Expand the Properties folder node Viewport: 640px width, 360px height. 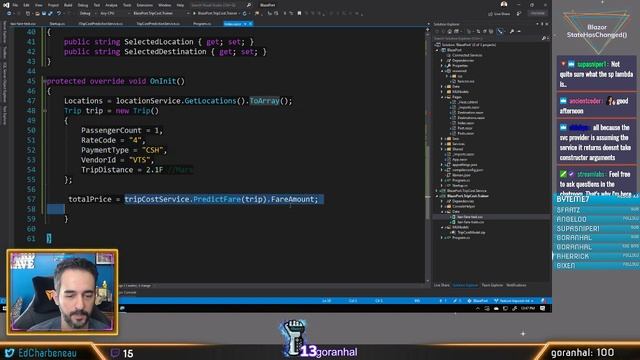point(442,66)
